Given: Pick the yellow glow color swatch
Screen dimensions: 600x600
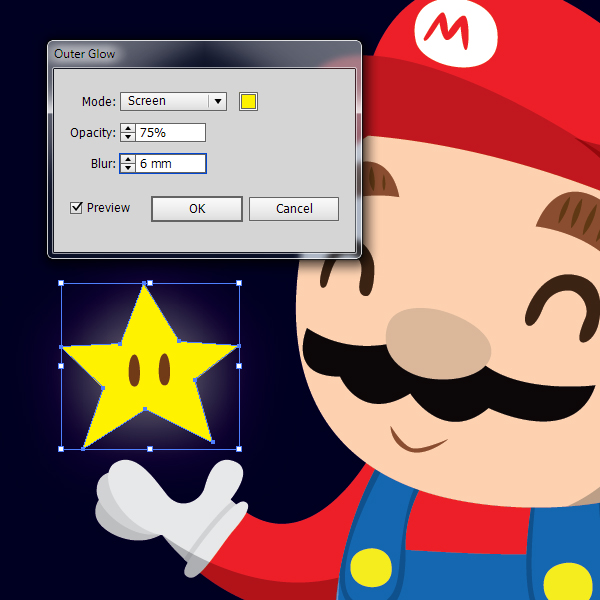Looking at the screenshot, I should pyautogui.click(x=248, y=101).
